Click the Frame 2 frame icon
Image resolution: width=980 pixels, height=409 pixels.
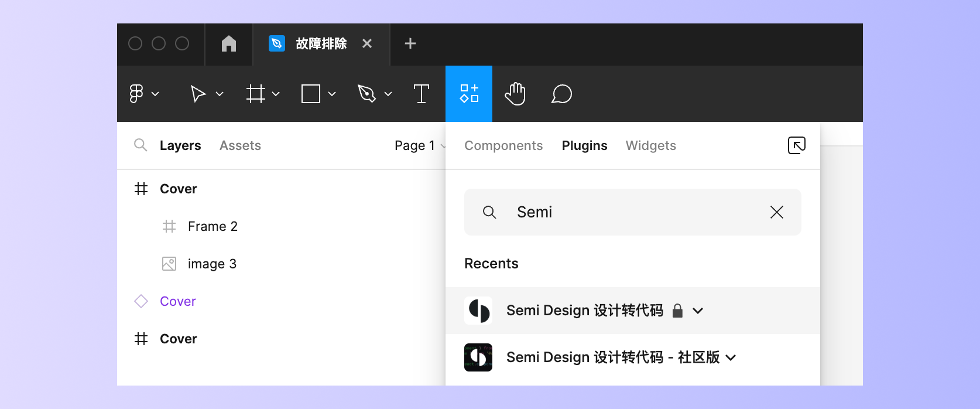pyautogui.click(x=169, y=226)
